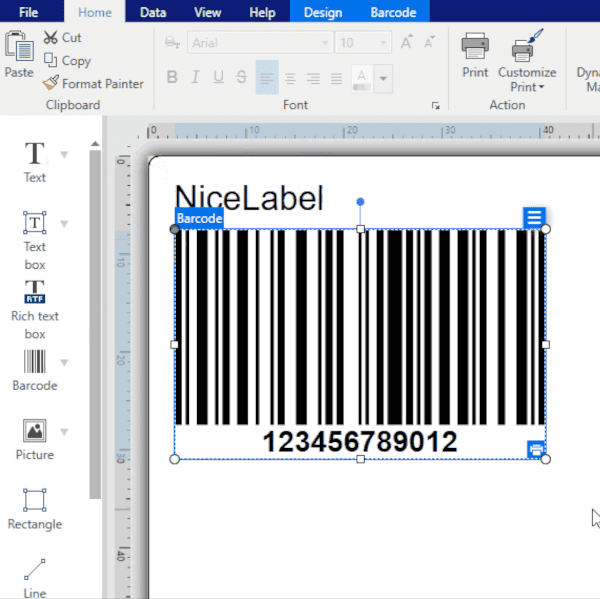600x599 pixels.
Task: Decrease font size with shrink icon
Action: click(429, 42)
